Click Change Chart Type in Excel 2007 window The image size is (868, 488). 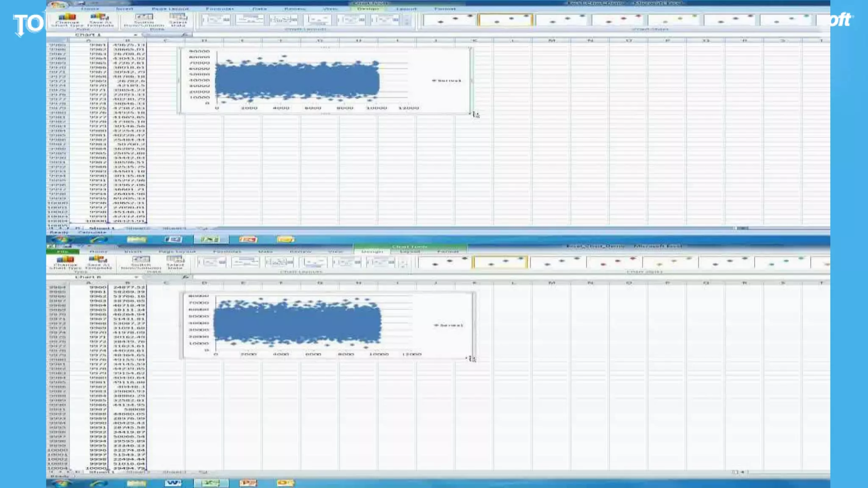pyautogui.click(x=67, y=20)
